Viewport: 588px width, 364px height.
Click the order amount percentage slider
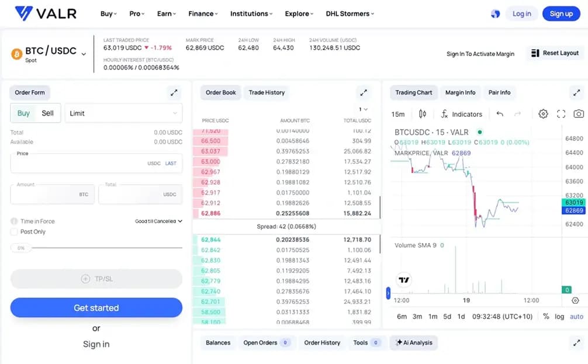pyautogui.click(x=97, y=248)
